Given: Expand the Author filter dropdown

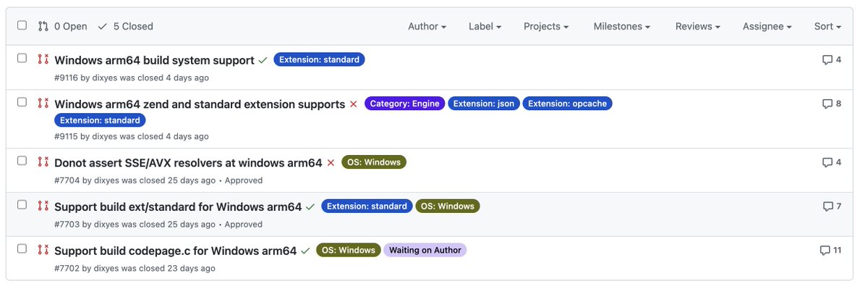Looking at the screenshot, I should pyautogui.click(x=427, y=26).
